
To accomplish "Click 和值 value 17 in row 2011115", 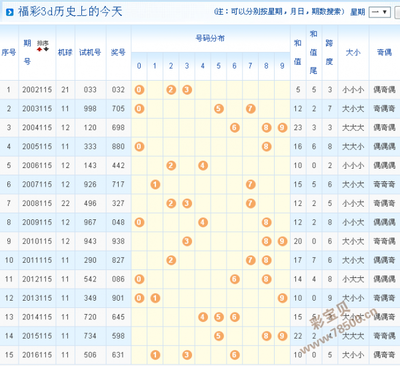I will 298,260.
